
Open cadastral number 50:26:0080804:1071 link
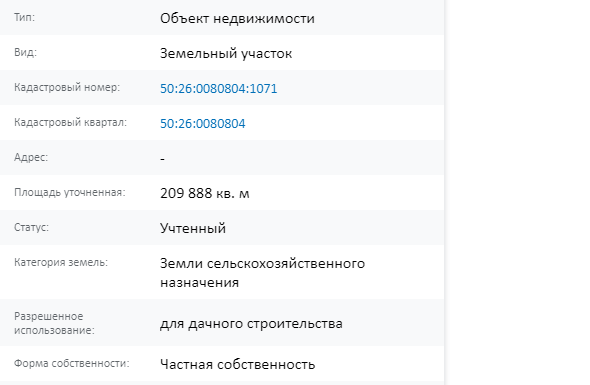pyautogui.click(x=219, y=88)
